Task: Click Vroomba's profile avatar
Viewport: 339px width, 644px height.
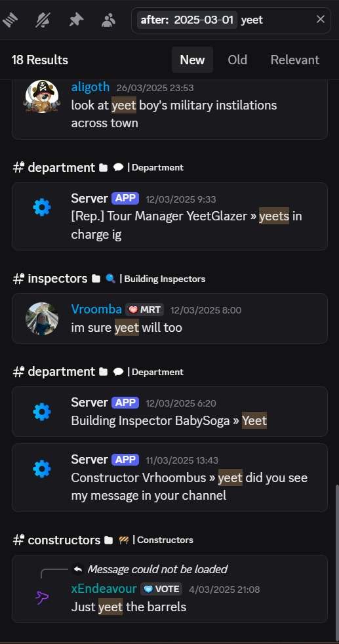Action: (42, 319)
